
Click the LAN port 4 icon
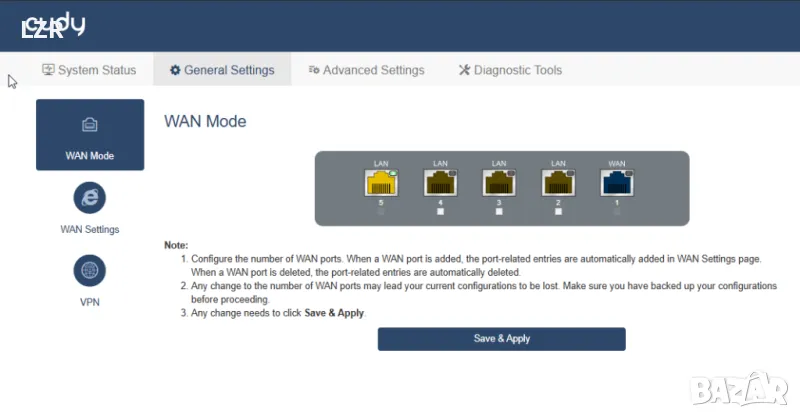440,183
